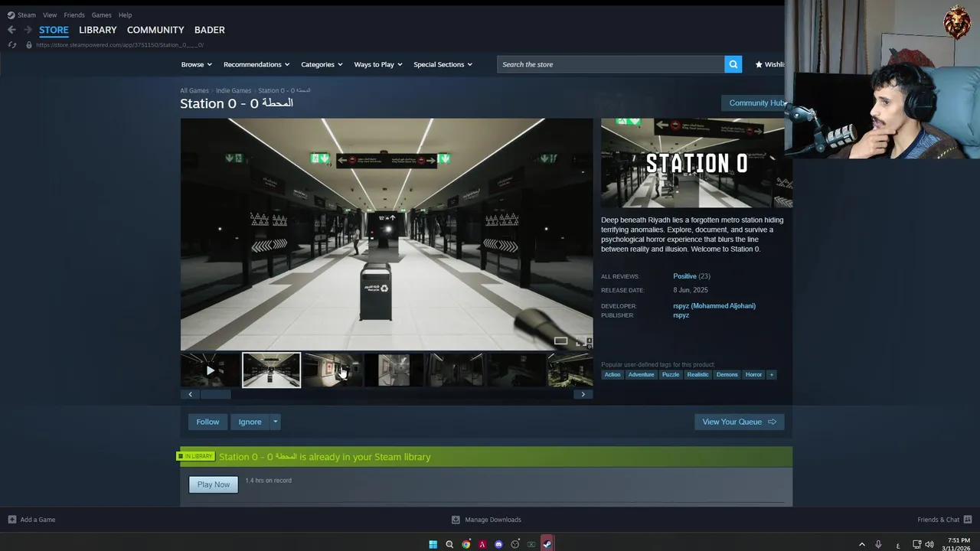
Task: Open the View menu
Action: [50, 15]
